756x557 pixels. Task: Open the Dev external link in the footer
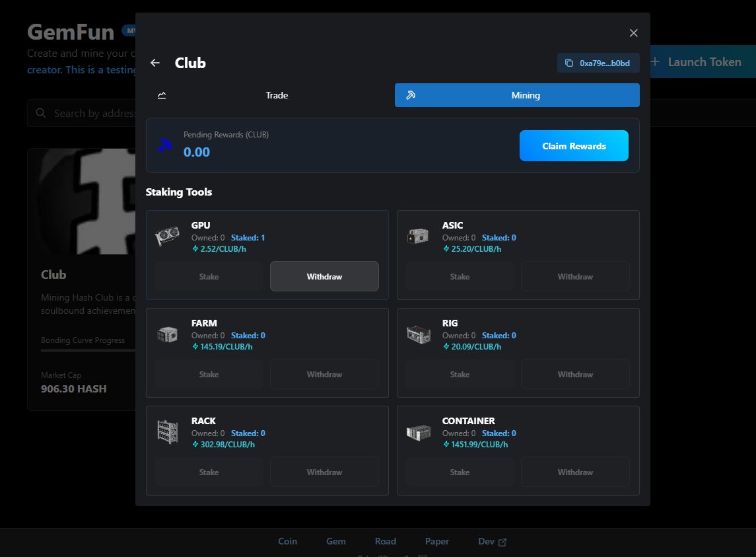point(491,541)
